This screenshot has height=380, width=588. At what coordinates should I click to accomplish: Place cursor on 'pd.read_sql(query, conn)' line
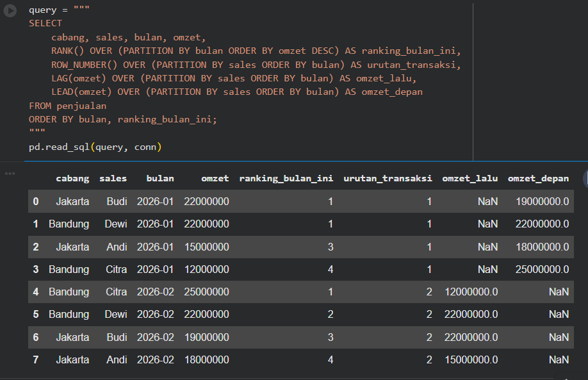(95, 147)
